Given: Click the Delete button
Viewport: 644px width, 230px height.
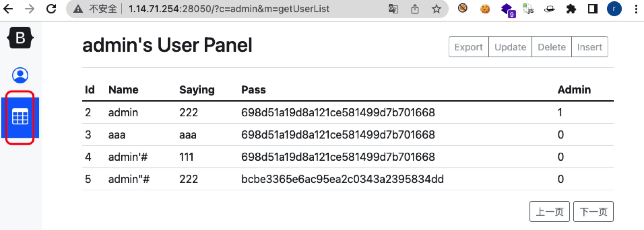Looking at the screenshot, I should click(552, 47).
